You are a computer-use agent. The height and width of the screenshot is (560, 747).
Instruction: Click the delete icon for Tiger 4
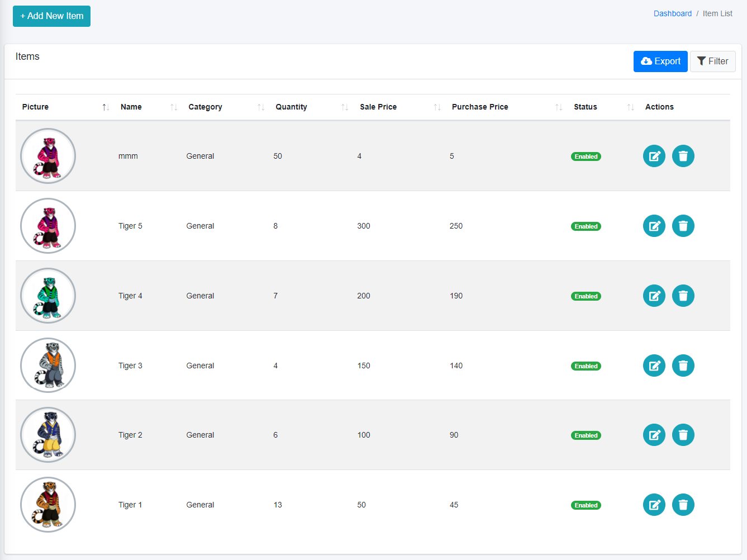pyautogui.click(x=683, y=296)
